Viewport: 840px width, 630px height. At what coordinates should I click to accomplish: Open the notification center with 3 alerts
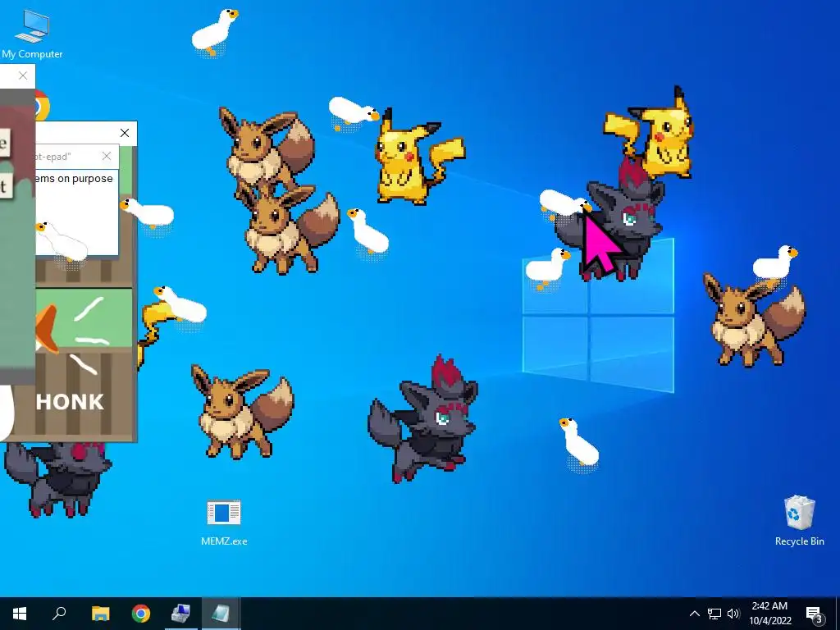click(814, 614)
